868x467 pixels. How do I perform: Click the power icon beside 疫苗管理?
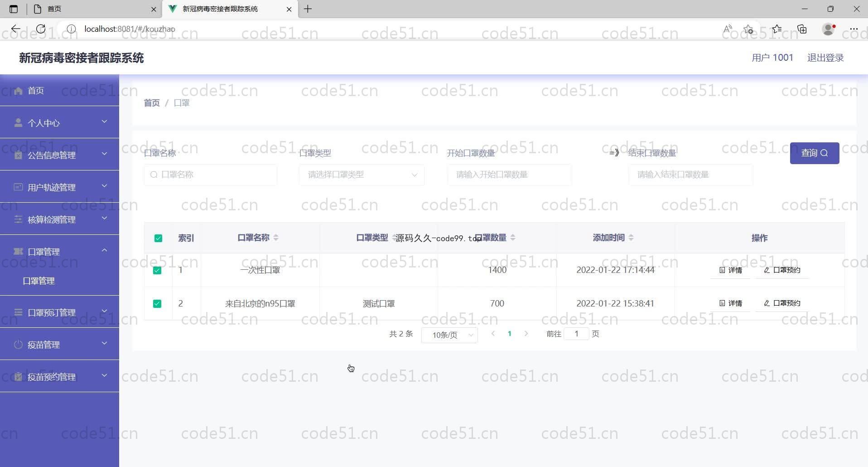[18, 345]
